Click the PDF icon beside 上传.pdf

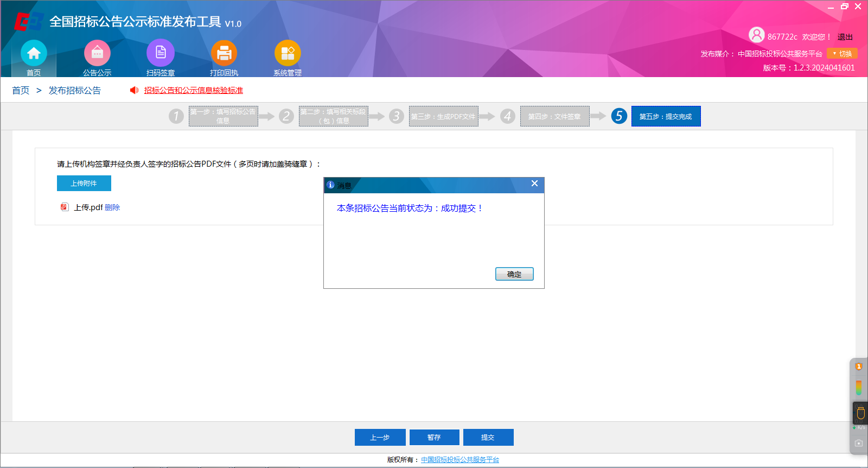(65, 207)
